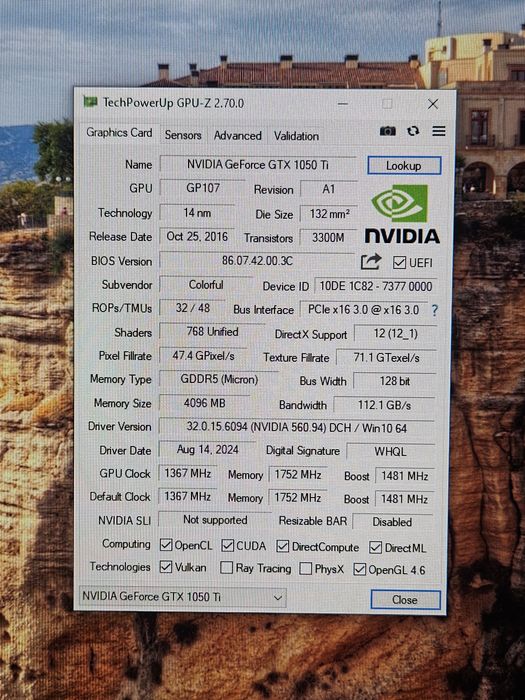Click the BIOS share/export arrow icon

[x=371, y=262]
